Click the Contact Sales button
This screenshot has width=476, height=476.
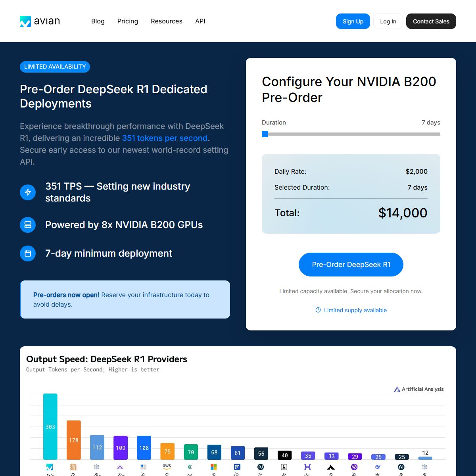pos(431,21)
